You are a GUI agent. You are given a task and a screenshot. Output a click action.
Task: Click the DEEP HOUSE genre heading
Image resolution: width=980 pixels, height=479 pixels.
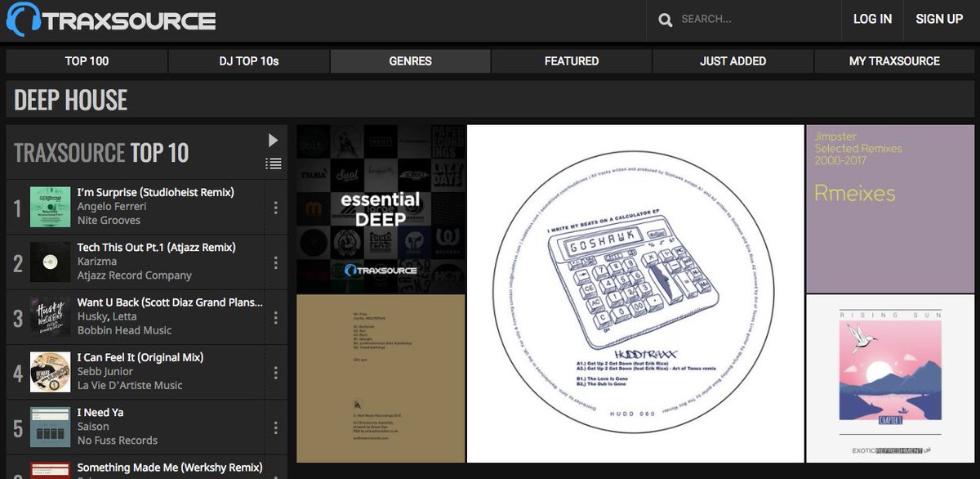click(71, 100)
